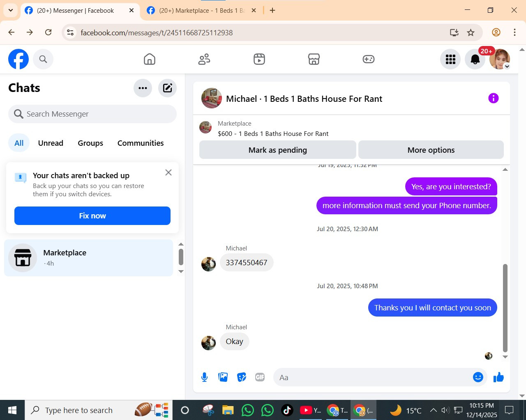
Task: Open the Marketplace storefront icon in top navigation
Action: [x=314, y=59]
